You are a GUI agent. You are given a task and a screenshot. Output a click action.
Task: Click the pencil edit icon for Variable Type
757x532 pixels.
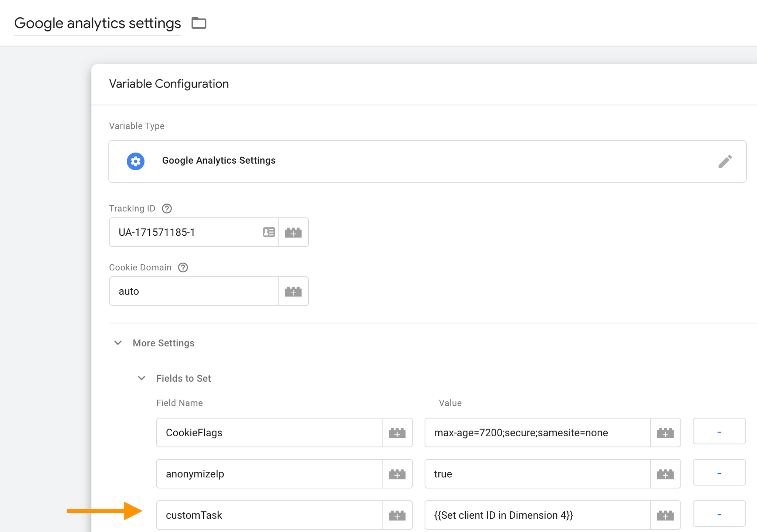click(x=725, y=161)
